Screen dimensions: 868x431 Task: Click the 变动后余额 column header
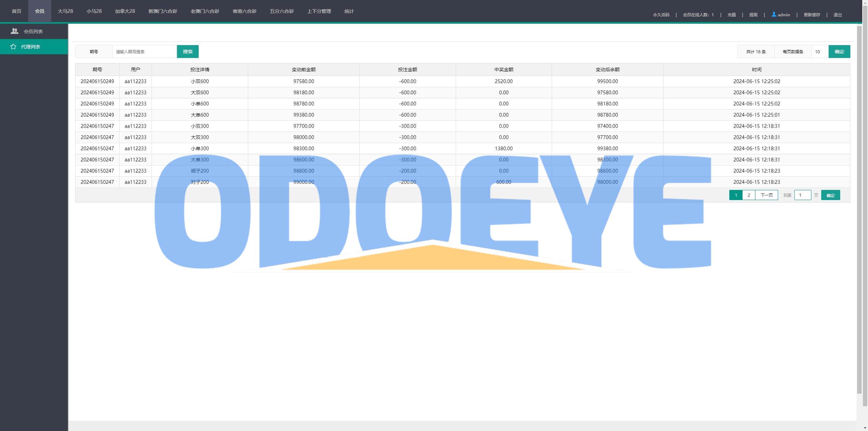(x=607, y=70)
